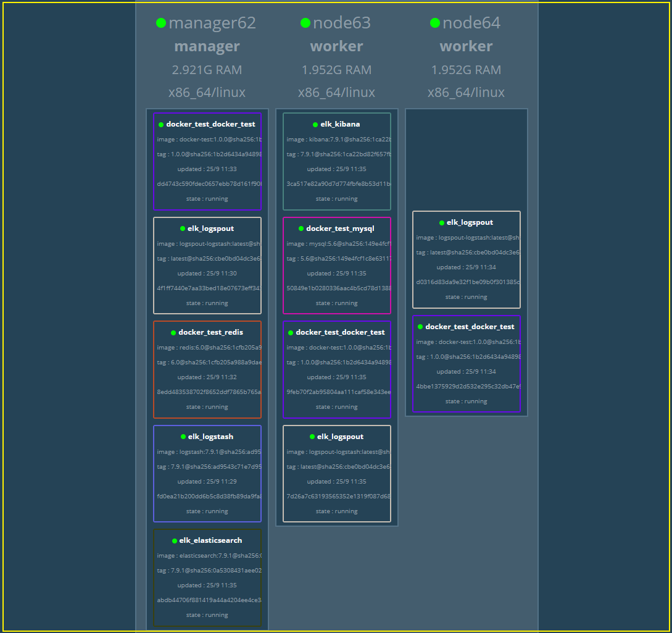Screen dimensions: 672x633
Task: Click x86_64/linux under node64
Action: (x=467, y=92)
